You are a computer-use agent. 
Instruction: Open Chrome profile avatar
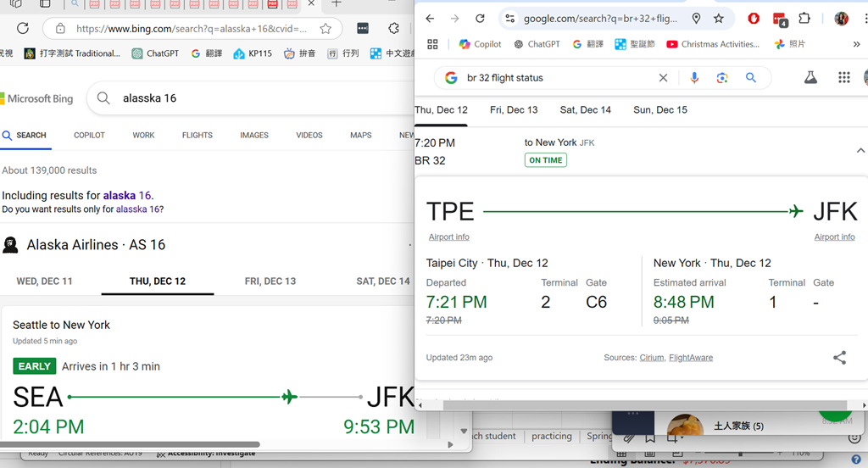click(x=842, y=19)
